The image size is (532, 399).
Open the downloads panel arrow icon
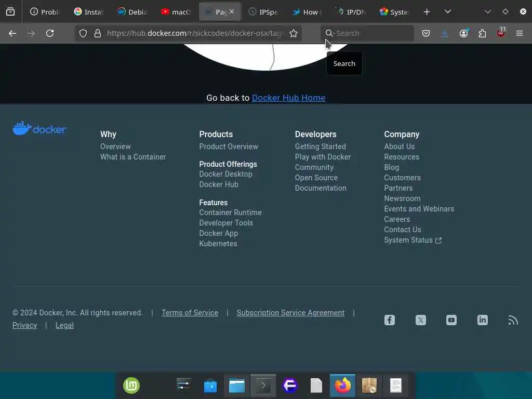[445, 33]
